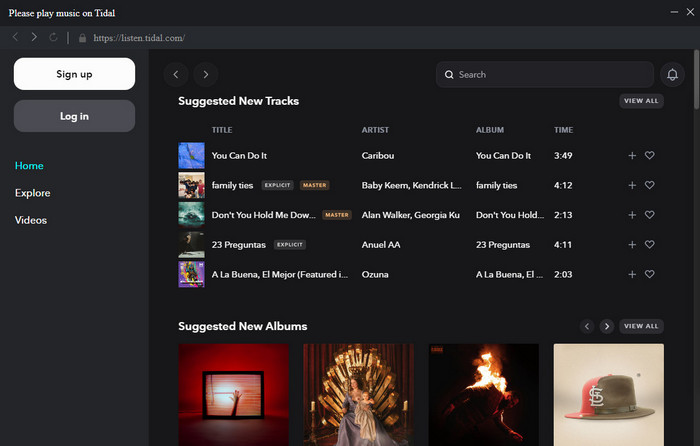Screen dimensions: 700x446
Task: Add You Can Do It to playlist
Action: [x=632, y=155]
